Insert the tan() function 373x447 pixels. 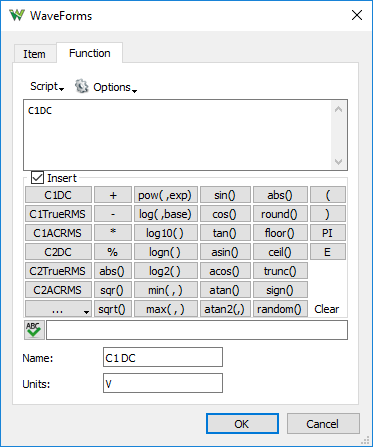225,233
